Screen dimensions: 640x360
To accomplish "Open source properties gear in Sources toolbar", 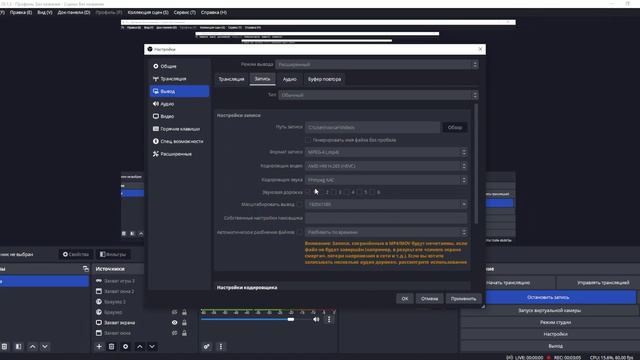I will (x=125, y=347).
